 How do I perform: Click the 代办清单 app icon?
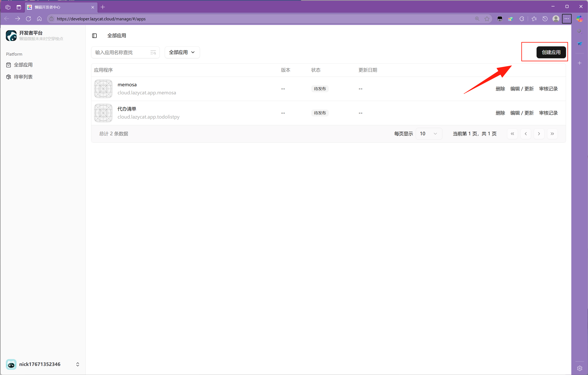pyautogui.click(x=103, y=113)
